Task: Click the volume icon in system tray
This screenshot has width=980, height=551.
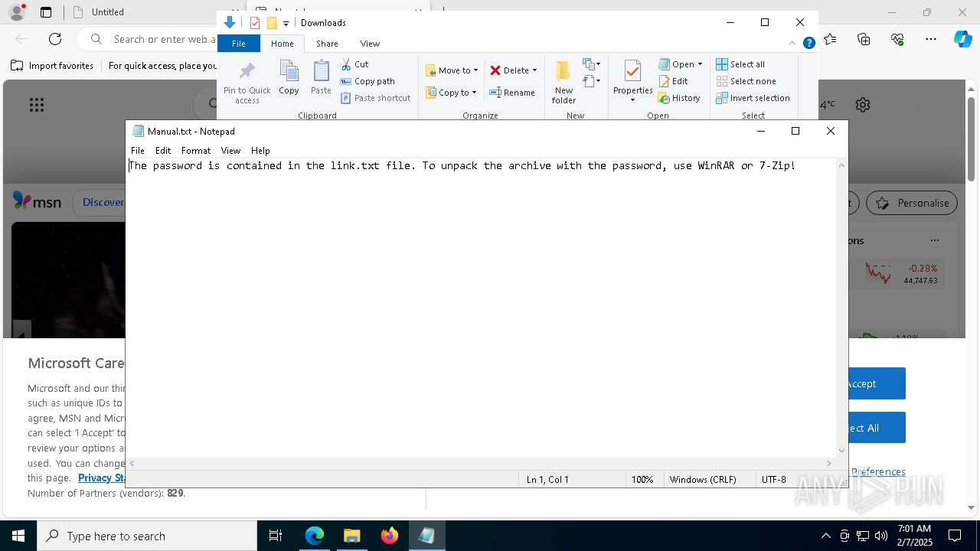Action: coord(881,536)
